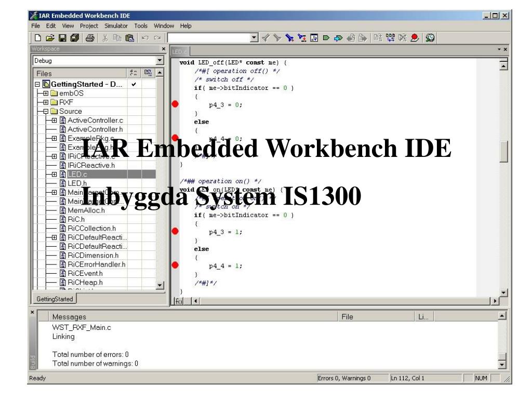
Task: Compile the file with Compile icon
Action: point(378,38)
